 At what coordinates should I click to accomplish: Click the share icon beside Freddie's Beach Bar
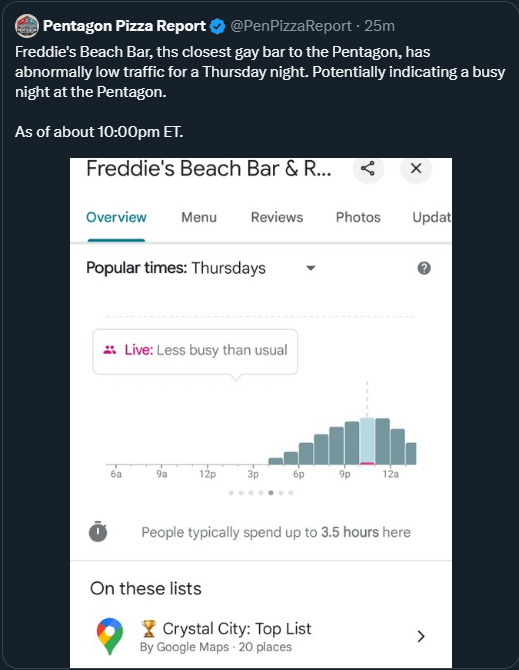pos(368,168)
